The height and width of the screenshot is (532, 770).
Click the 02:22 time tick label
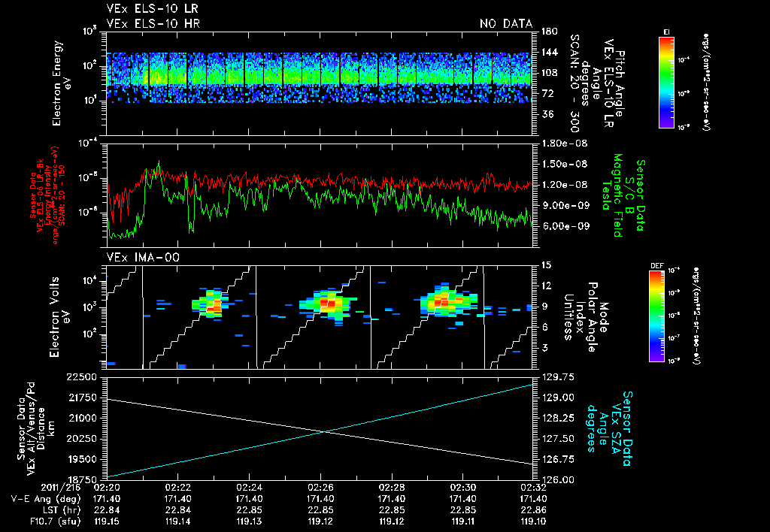click(177, 488)
